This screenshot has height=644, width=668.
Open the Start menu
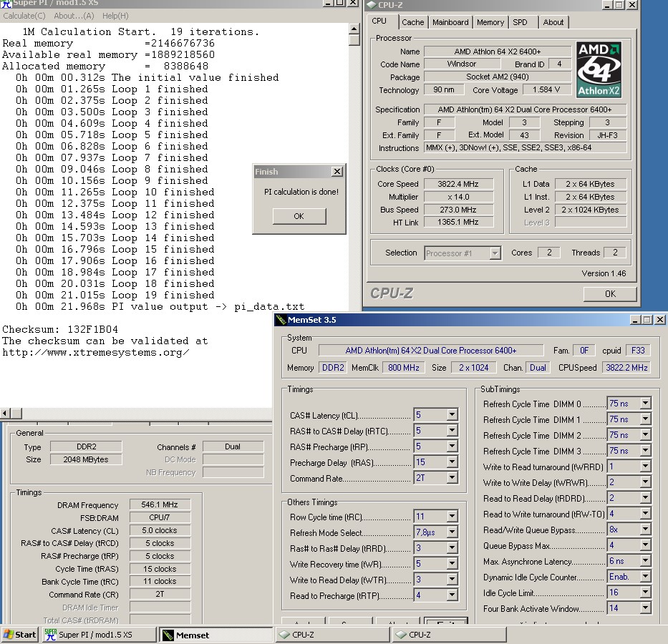point(19,635)
